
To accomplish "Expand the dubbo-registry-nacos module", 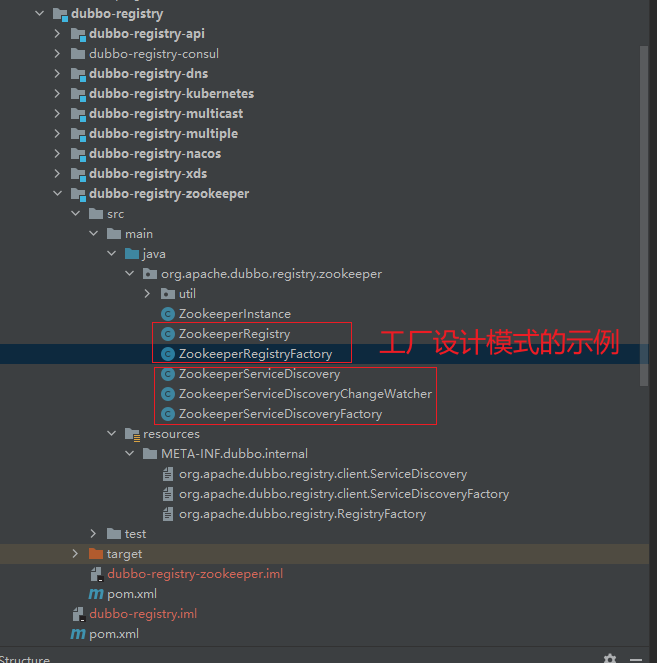I will coord(57,153).
